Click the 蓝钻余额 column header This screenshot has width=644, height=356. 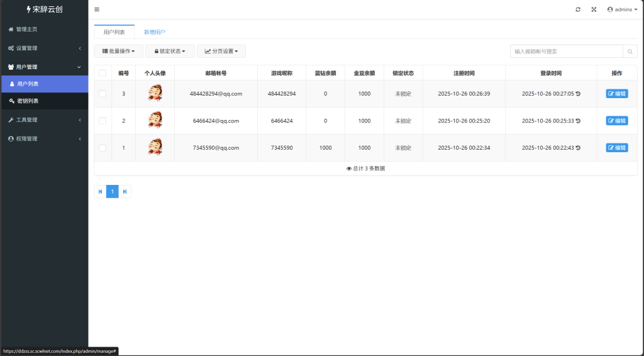pyautogui.click(x=326, y=73)
